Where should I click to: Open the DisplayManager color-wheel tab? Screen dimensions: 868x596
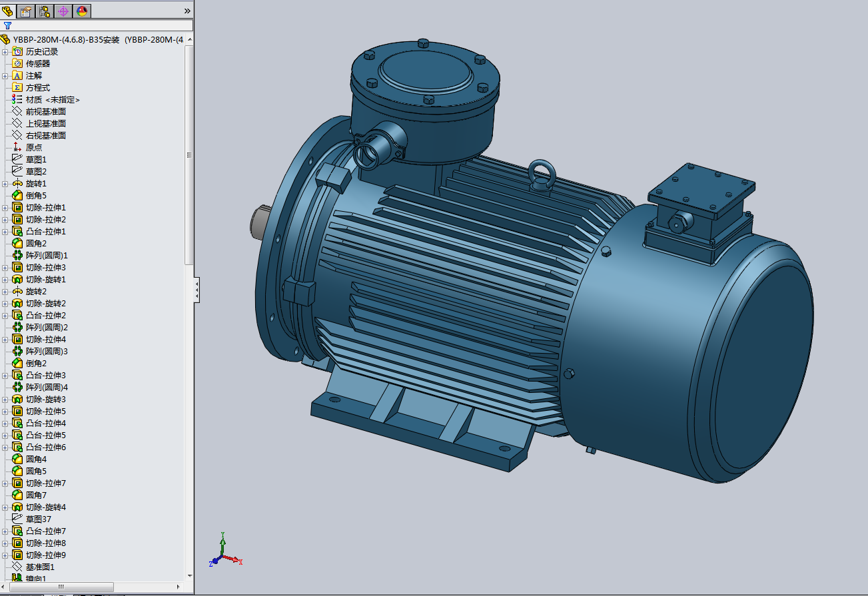point(83,11)
